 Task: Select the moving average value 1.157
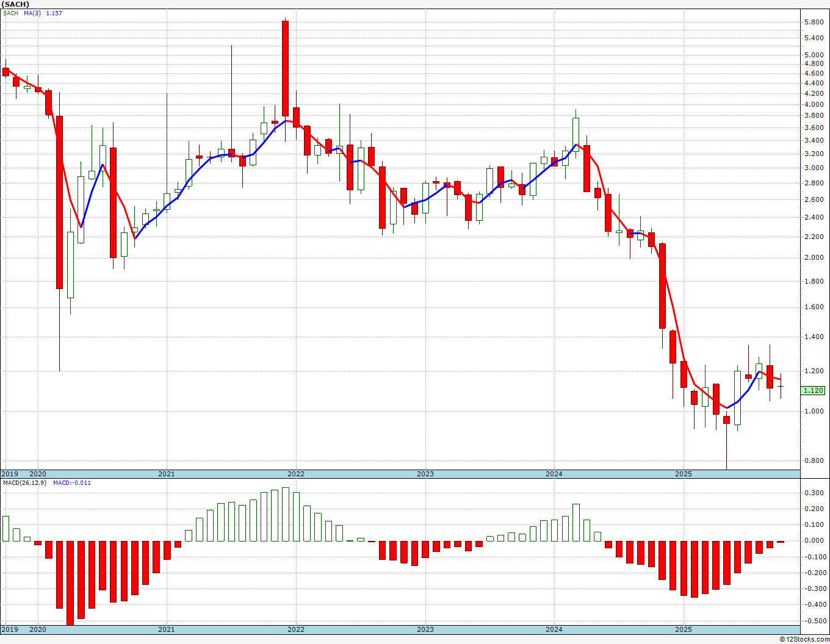pyautogui.click(x=54, y=13)
